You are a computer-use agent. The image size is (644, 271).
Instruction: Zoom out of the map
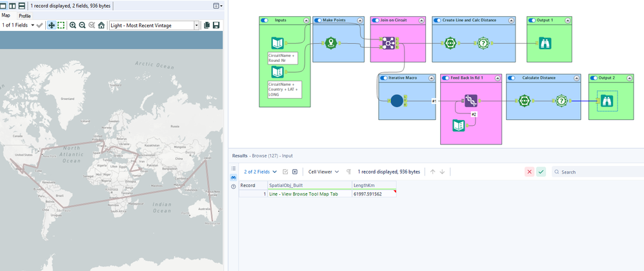coord(82,25)
